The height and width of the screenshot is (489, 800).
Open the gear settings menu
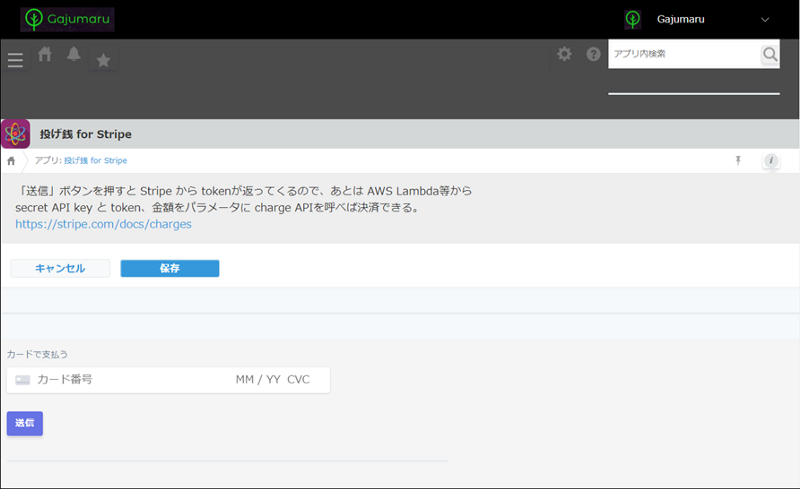tap(564, 54)
